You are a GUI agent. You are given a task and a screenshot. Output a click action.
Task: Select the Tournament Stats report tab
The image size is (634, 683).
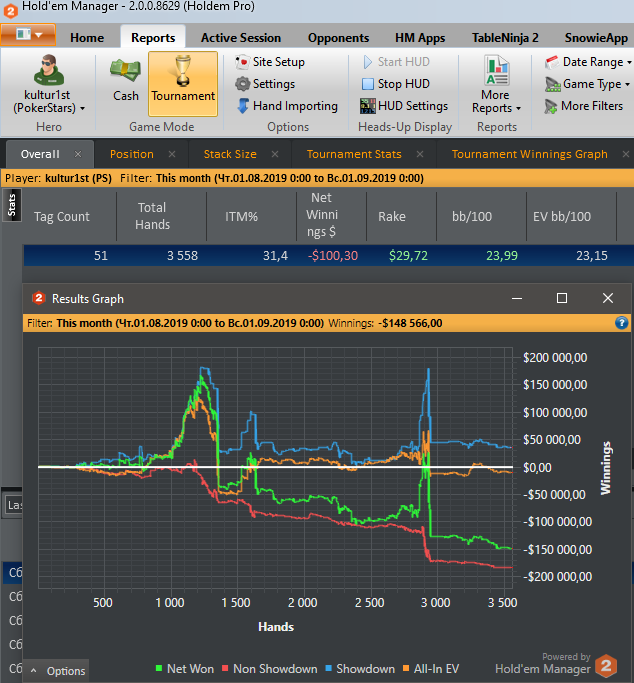point(354,154)
